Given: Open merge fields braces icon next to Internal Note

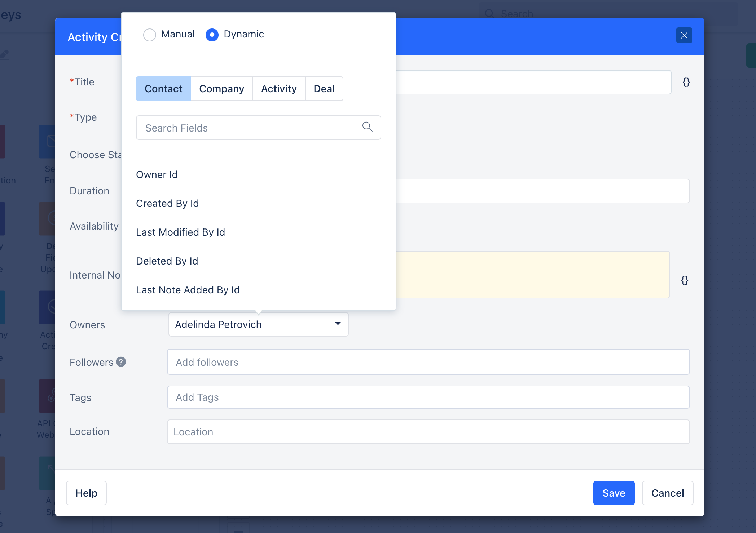Looking at the screenshot, I should pyautogui.click(x=685, y=280).
